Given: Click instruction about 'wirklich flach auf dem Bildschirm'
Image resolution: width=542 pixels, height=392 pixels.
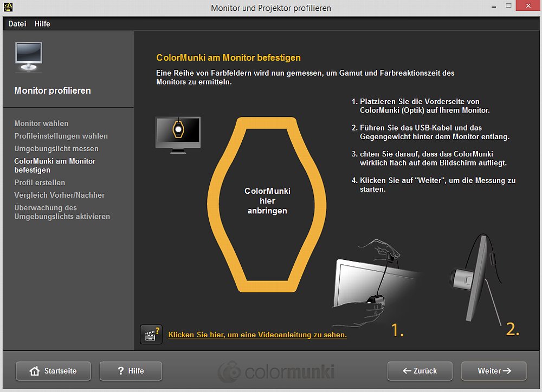Looking at the screenshot, I should tap(429, 159).
